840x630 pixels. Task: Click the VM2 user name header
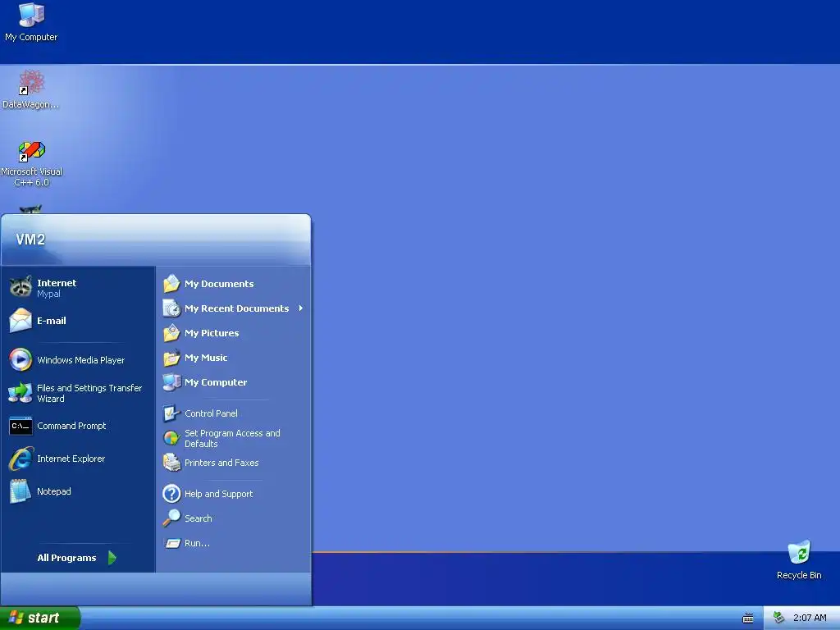coord(30,240)
